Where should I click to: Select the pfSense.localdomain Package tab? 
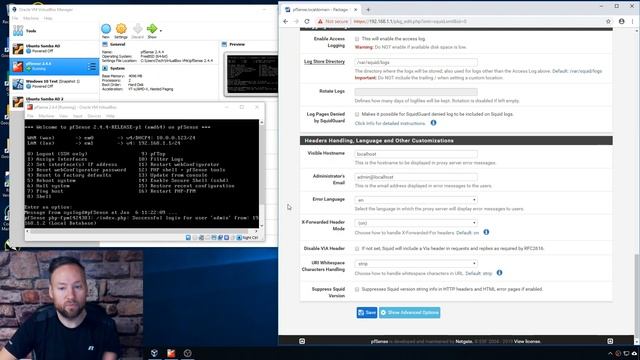click(321, 9)
